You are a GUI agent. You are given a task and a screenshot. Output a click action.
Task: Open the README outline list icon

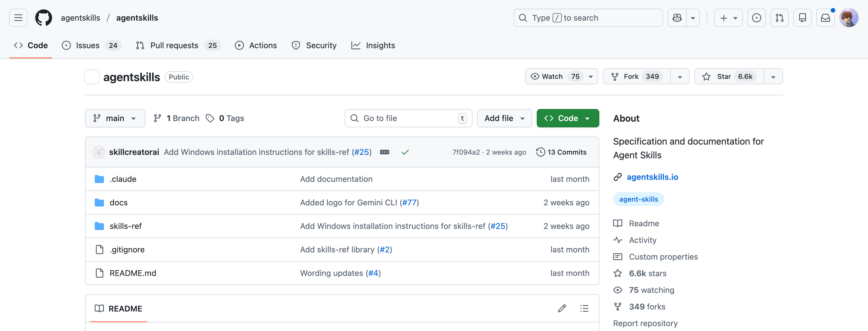point(584,308)
